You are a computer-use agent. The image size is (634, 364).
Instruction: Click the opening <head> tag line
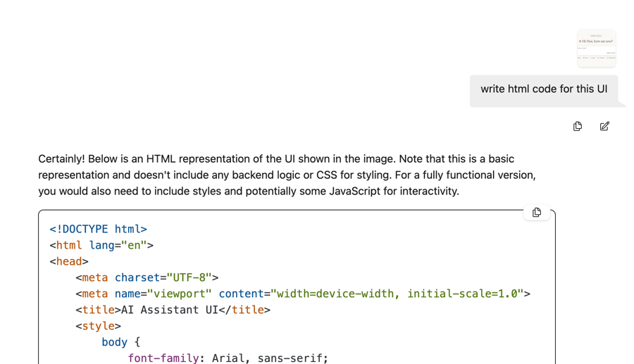tap(69, 261)
